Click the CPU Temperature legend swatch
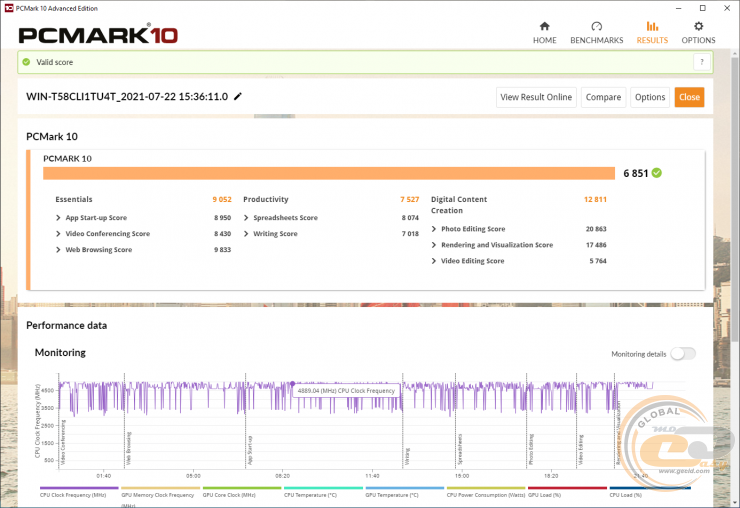 coord(323,488)
